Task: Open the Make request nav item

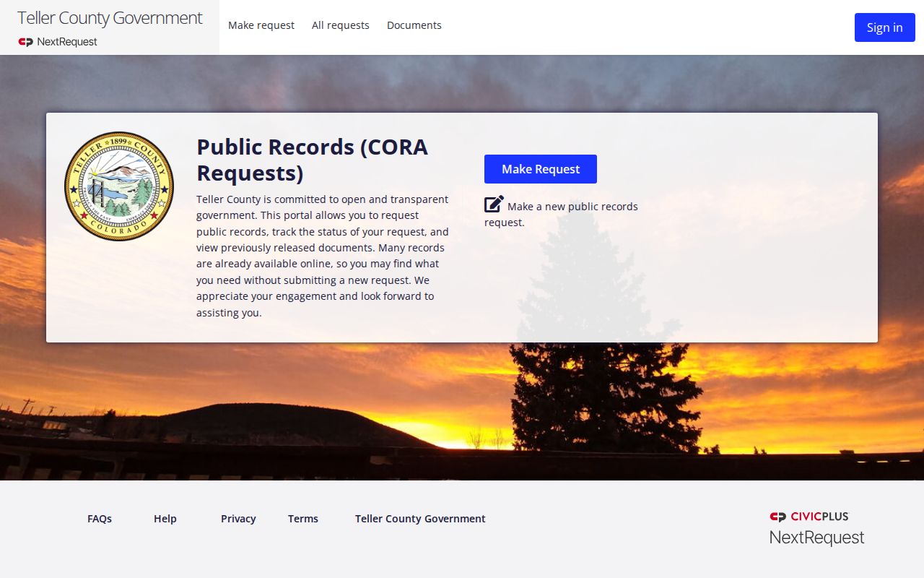Action: 261,25
